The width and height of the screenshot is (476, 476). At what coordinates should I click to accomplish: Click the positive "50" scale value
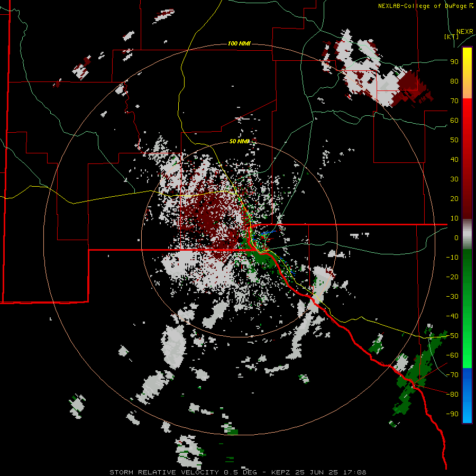coord(454,140)
